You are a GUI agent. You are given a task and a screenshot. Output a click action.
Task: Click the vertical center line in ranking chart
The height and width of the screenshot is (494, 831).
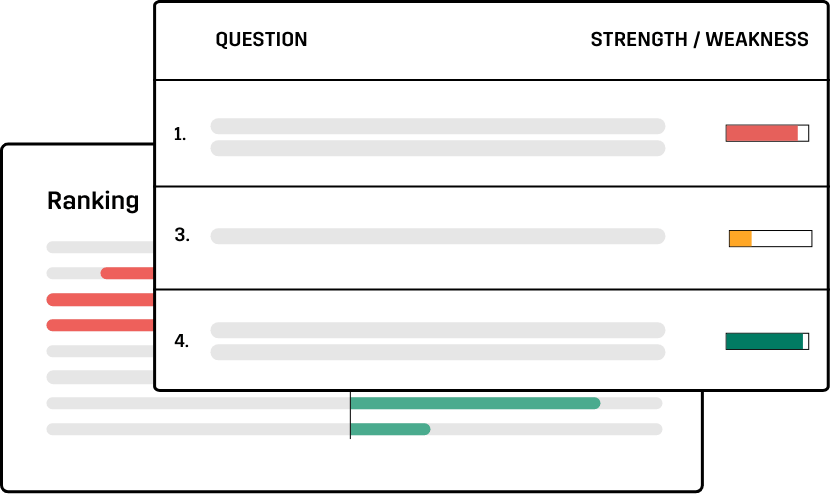(x=350, y=415)
